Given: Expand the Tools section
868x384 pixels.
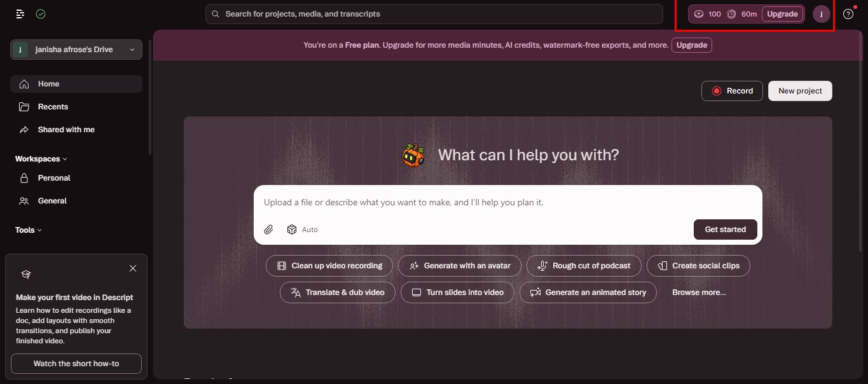Looking at the screenshot, I should [29, 230].
